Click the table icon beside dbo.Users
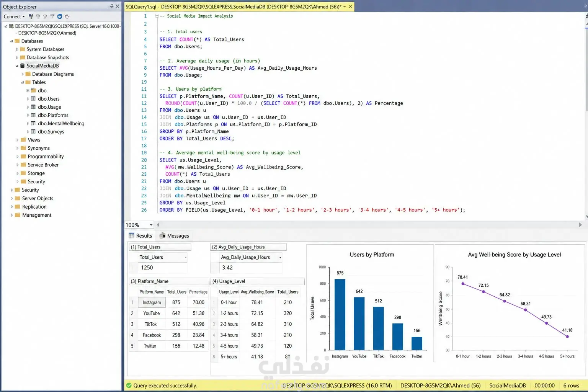This screenshot has height=392, width=588. (33, 99)
